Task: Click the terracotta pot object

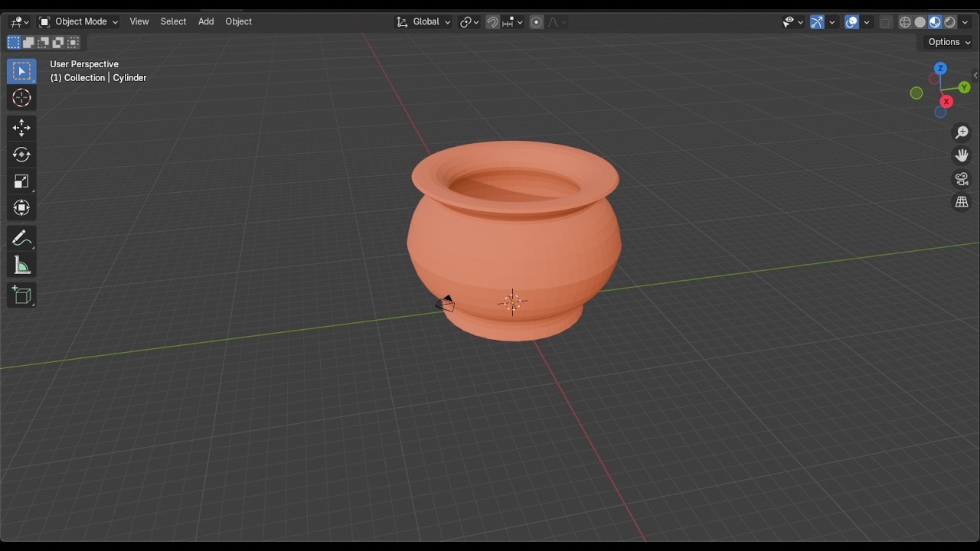Action: 514,240
